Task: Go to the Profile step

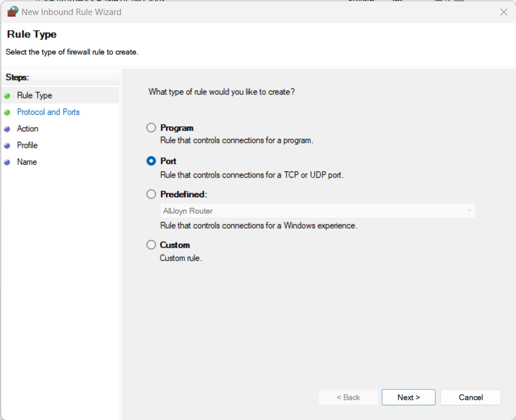Action: point(26,145)
